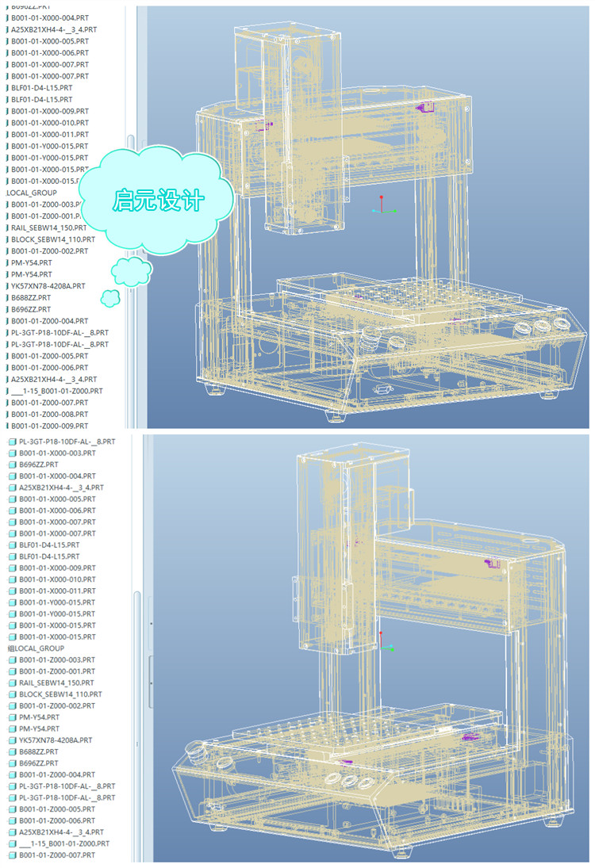The height and width of the screenshot is (868, 595).
Task: Select LOCAL_GROUP in the upper tree
Action: click(32, 193)
